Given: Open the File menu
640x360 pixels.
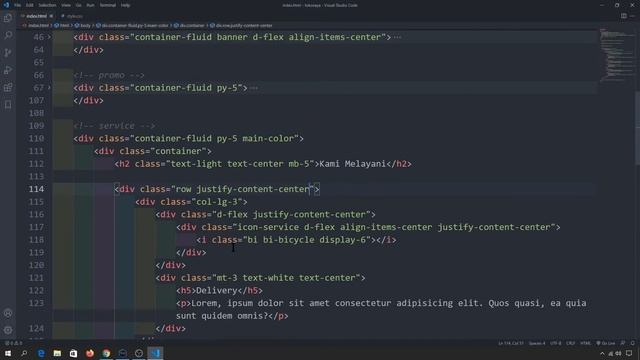Looking at the screenshot, I should [18, 5].
